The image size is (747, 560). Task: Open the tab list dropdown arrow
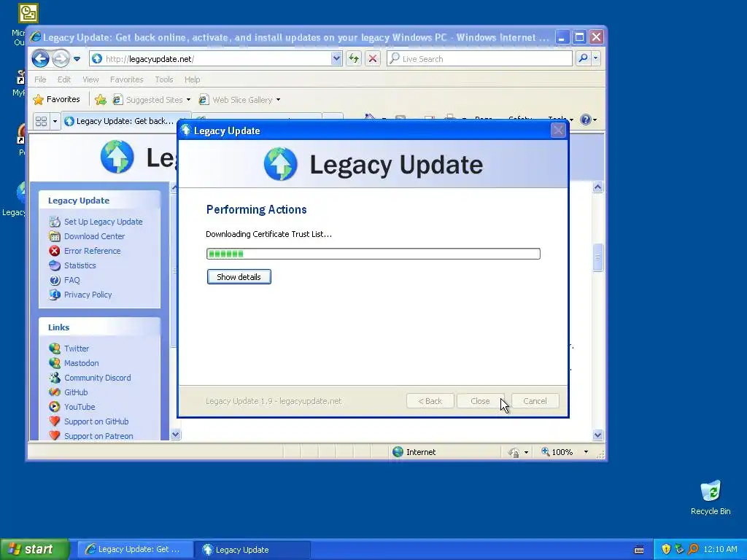point(55,121)
